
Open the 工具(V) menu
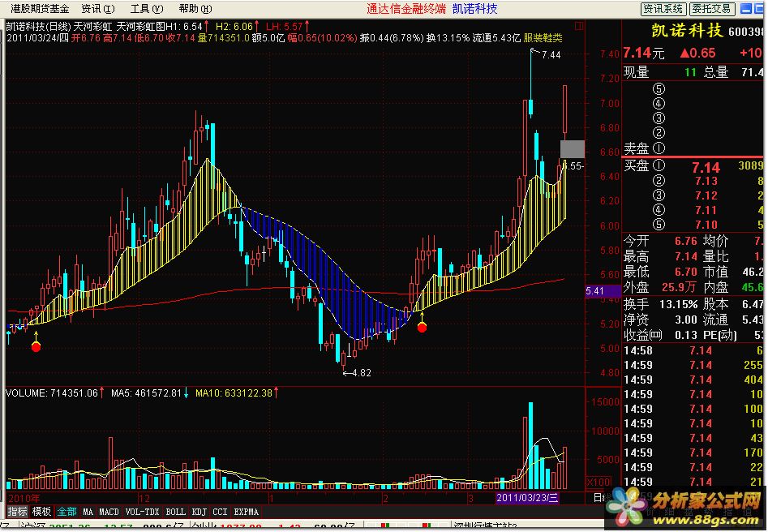pyautogui.click(x=147, y=9)
